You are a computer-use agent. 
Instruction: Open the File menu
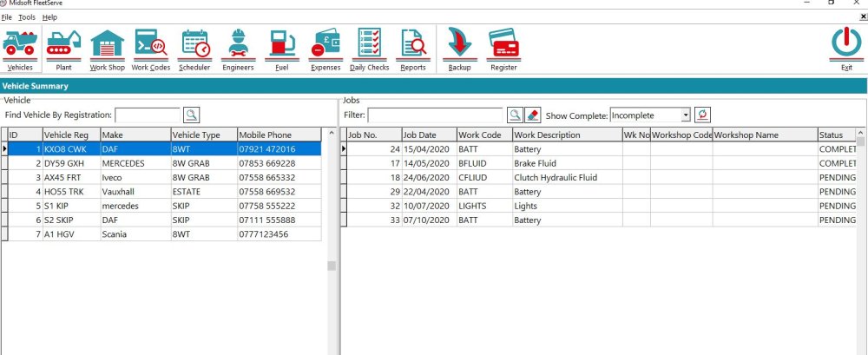click(7, 17)
